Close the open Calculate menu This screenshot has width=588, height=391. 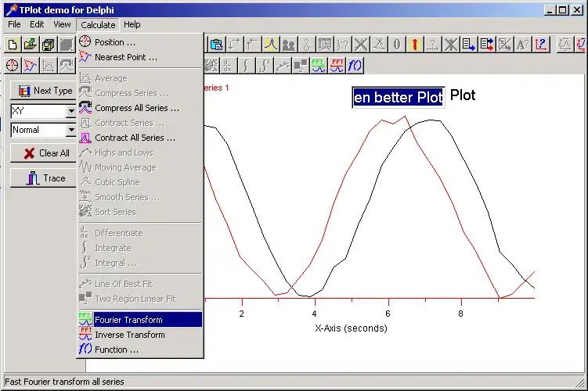[98, 25]
